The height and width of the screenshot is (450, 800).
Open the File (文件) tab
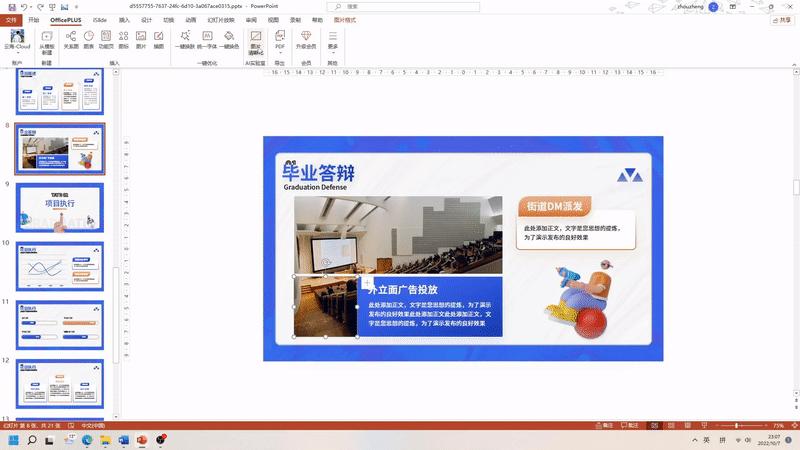[x=11, y=20]
